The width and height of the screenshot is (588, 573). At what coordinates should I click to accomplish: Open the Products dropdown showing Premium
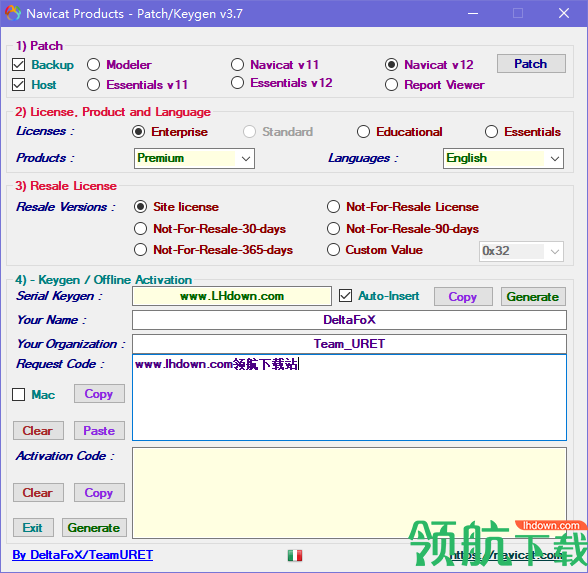194,158
